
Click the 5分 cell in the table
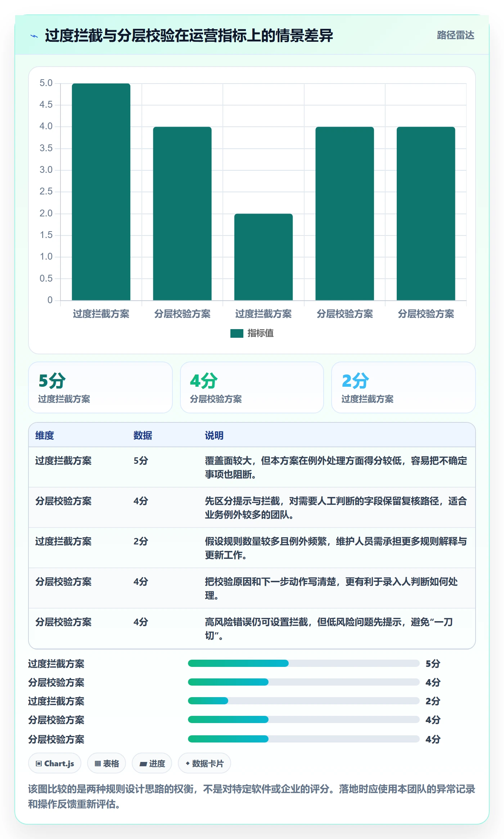tap(141, 461)
